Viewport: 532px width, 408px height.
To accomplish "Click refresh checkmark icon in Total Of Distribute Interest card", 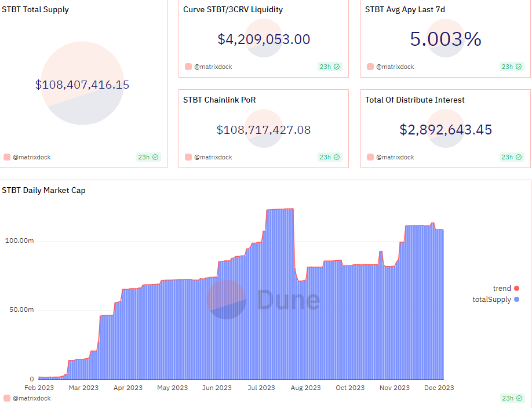I will (x=519, y=157).
